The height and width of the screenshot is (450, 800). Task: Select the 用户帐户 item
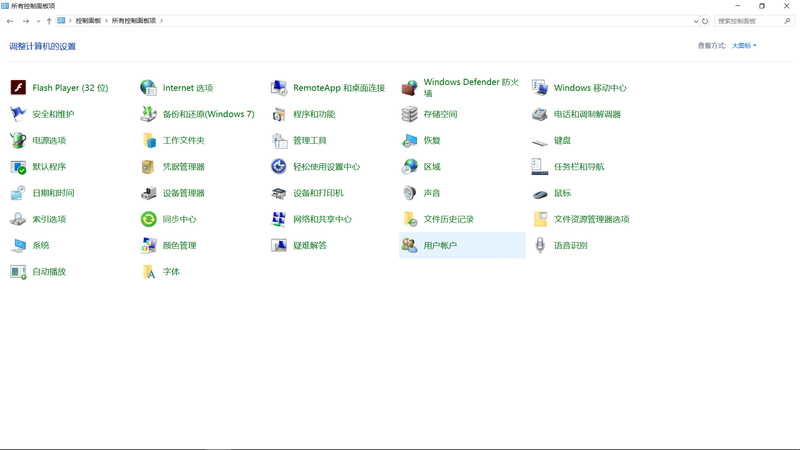click(439, 245)
